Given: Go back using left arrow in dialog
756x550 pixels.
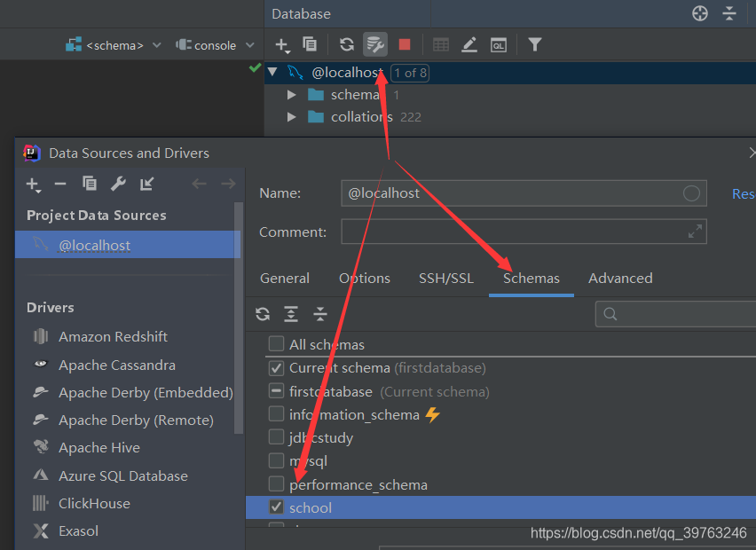Looking at the screenshot, I should tap(199, 184).
